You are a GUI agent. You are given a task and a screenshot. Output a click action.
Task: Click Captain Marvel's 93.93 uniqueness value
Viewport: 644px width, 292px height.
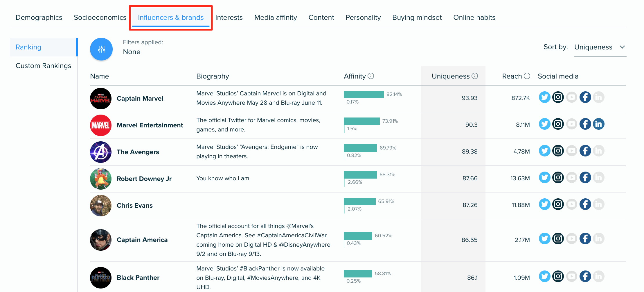tap(470, 98)
